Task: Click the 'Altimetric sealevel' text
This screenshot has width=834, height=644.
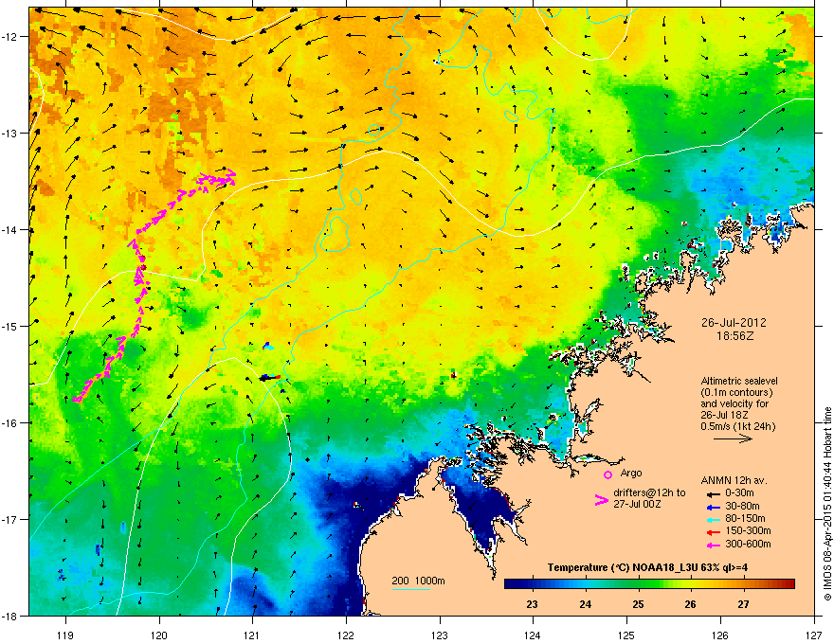Action: point(739,381)
